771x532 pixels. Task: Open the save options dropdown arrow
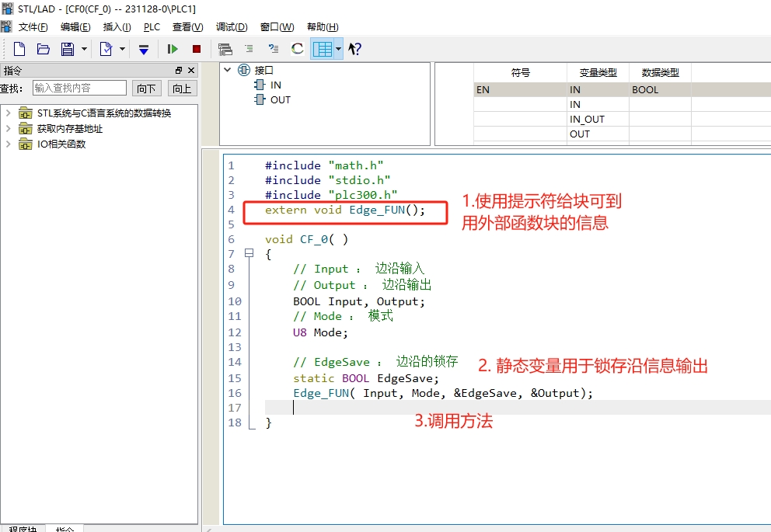click(84, 49)
